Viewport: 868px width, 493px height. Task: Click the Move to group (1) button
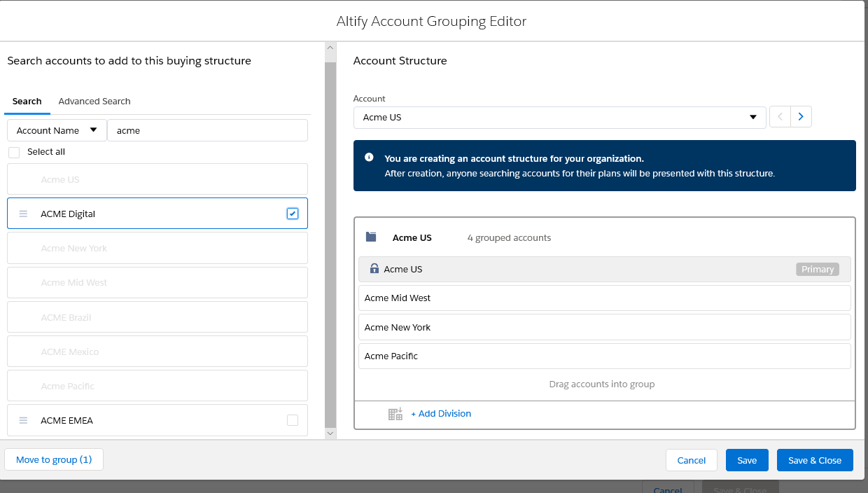pos(54,459)
